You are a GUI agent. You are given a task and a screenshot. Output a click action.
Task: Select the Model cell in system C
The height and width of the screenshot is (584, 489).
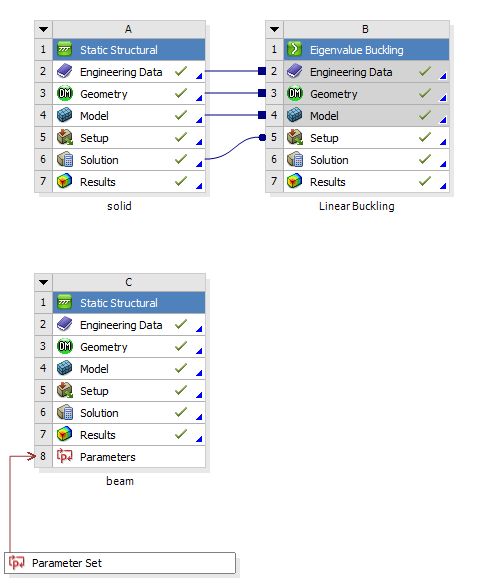[x=129, y=368]
